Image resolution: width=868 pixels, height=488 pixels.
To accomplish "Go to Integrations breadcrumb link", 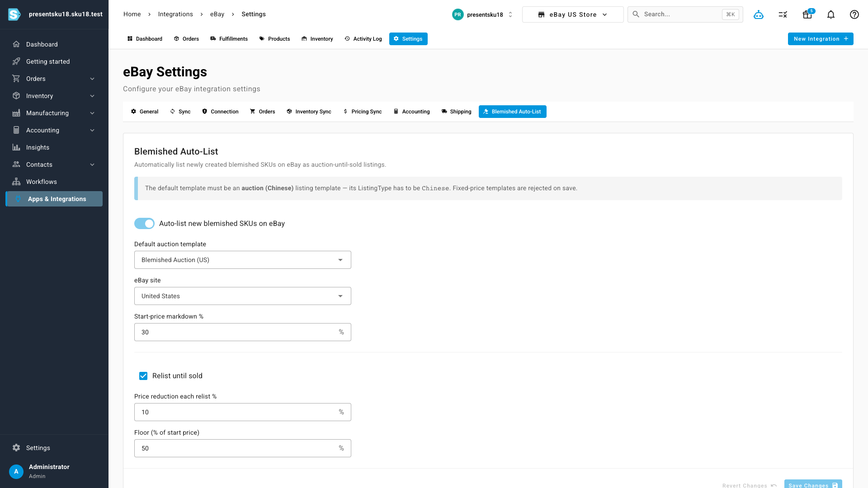I will tap(175, 14).
